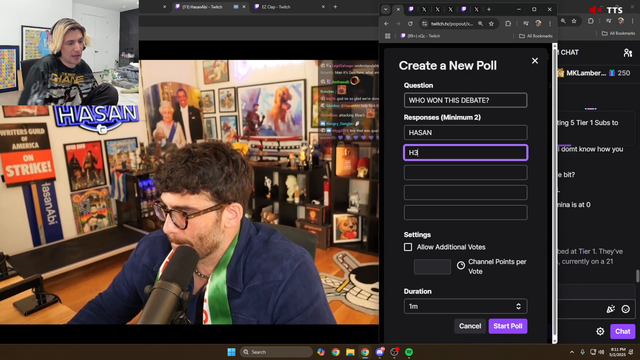Image resolution: width=640 pixels, height=360 pixels.
Task: Click the Hasan stream video area
Action: click(x=189, y=192)
